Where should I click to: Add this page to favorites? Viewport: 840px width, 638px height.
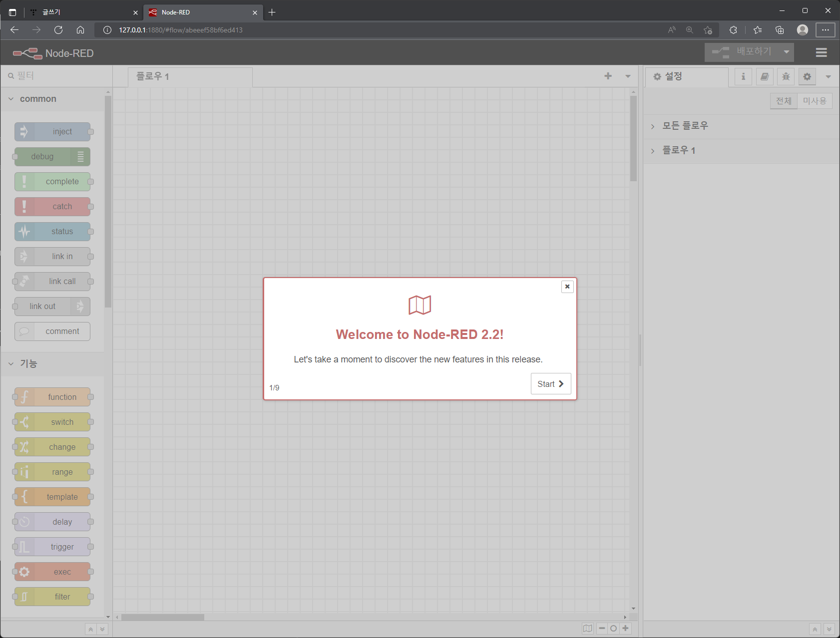pyautogui.click(x=708, y=30)
